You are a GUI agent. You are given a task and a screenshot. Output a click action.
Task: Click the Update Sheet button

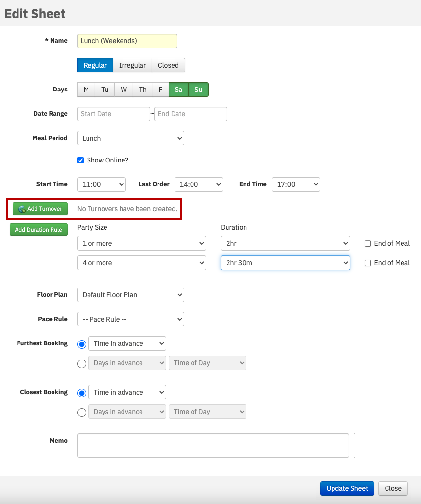click(x=347, y=488)
